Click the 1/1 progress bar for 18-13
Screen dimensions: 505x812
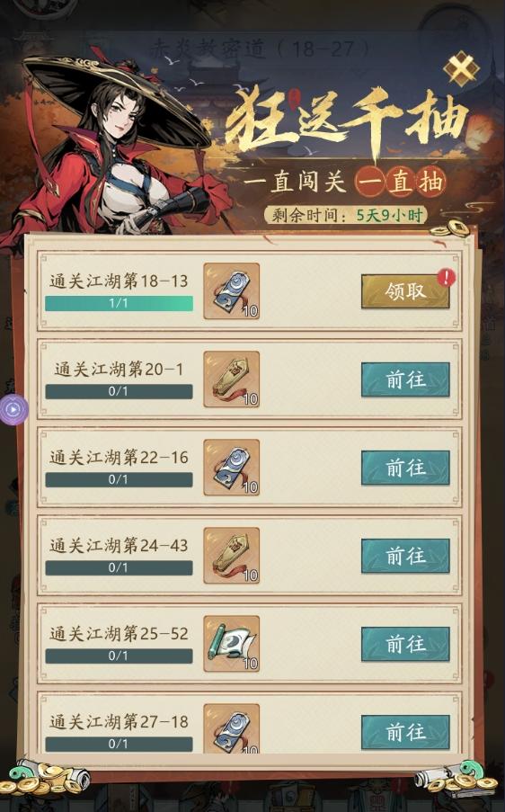pos(119,303)
